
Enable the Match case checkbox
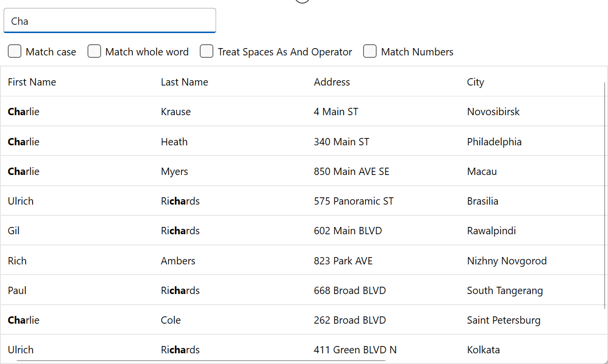tap(14, 51)
